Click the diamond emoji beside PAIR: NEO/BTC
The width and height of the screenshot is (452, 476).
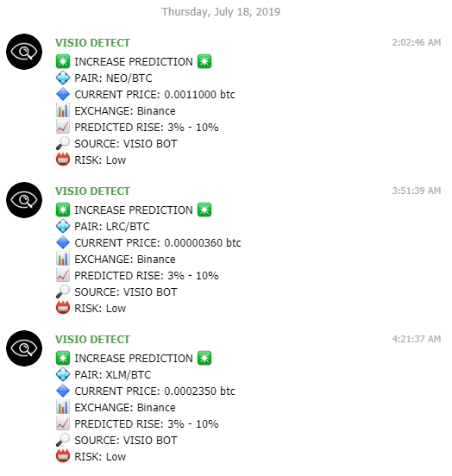coord(63,78)
